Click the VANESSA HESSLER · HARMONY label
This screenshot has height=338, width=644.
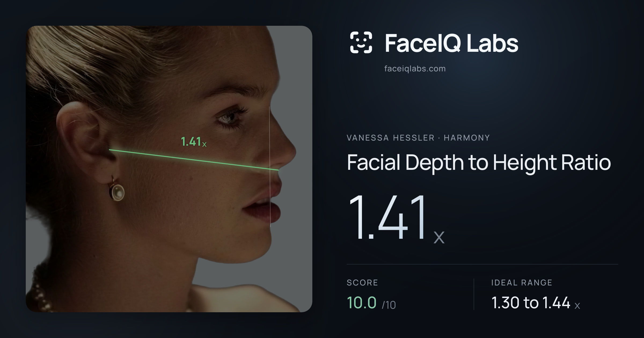click(418, 138)
